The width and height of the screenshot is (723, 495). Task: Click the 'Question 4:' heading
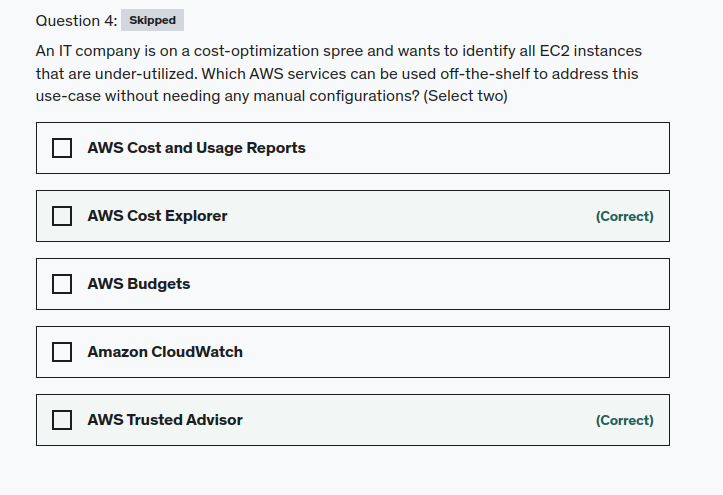coord(76,20)
